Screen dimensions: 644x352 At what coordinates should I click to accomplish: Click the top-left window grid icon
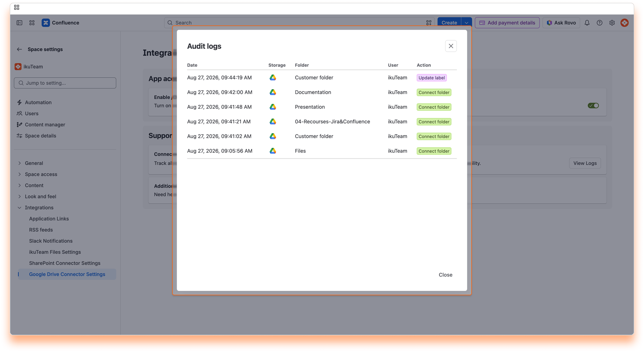click(x=17, y=7)
